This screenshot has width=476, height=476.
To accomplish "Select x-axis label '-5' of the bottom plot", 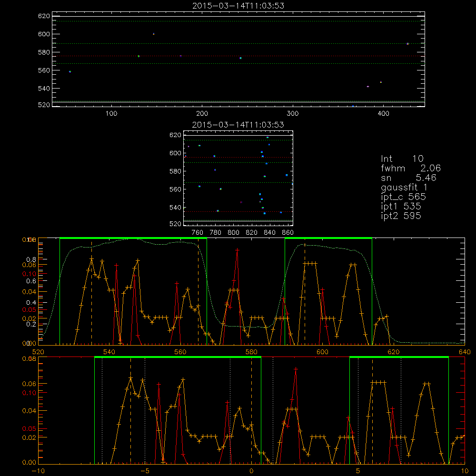I will coord(145,471).
